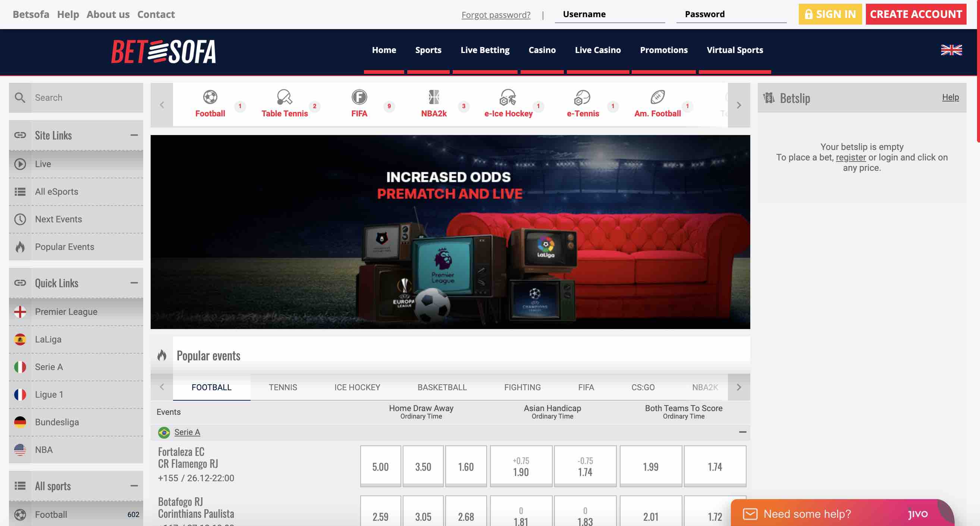Click the Brazil flag next to Serie A league
The image size is (980, 526).
[x=164, y=432]
